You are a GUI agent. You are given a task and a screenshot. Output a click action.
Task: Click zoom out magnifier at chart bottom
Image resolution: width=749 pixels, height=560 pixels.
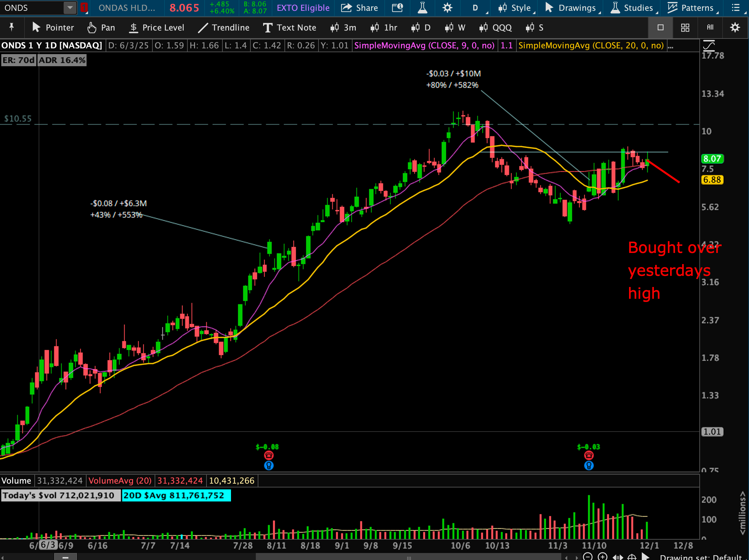[x=588, y=556]
